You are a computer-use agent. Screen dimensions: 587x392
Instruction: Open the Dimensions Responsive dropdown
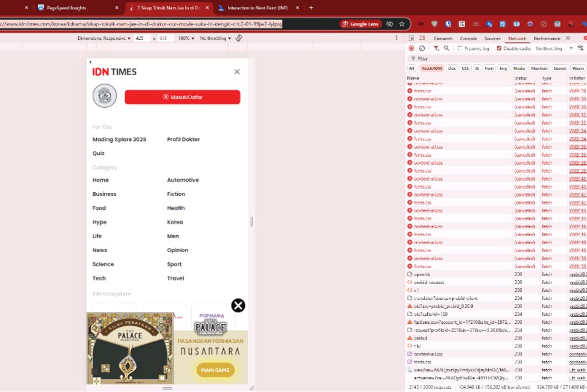(104, 38)
